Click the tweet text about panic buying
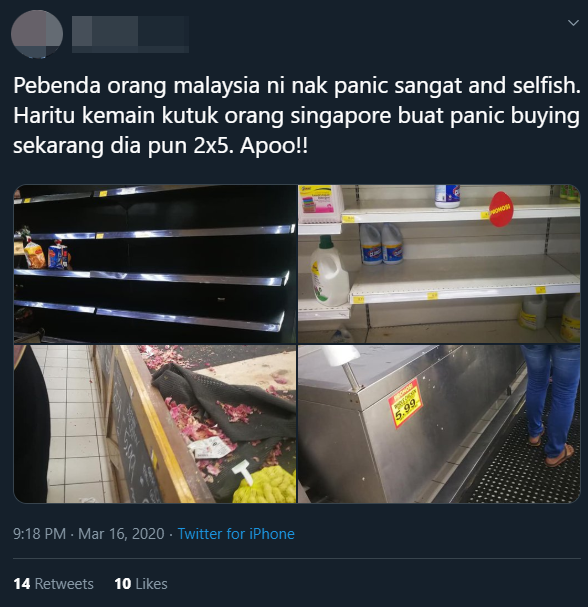The width and height of the screenshot is (588, 607). click(297, 116)
